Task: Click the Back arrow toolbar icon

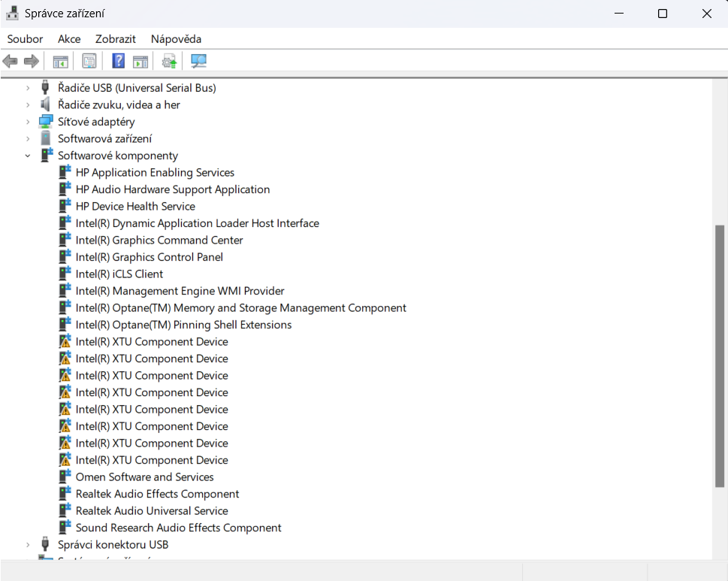Action: point(11,61)
